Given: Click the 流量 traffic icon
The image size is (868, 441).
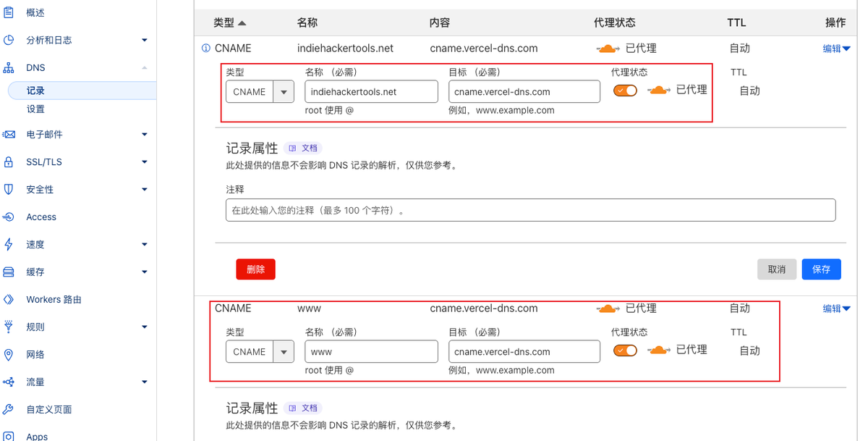Looking at the screenshot, I should pos(9,382).
